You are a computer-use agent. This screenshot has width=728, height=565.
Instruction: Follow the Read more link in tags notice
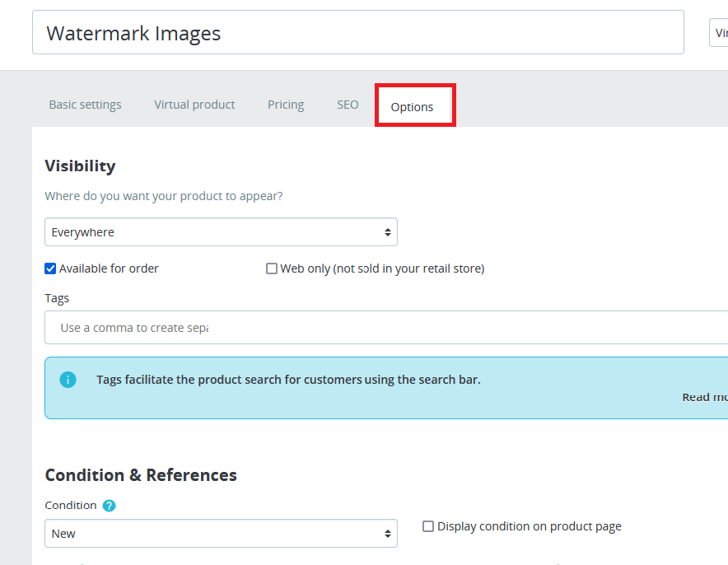coord(704,397)
